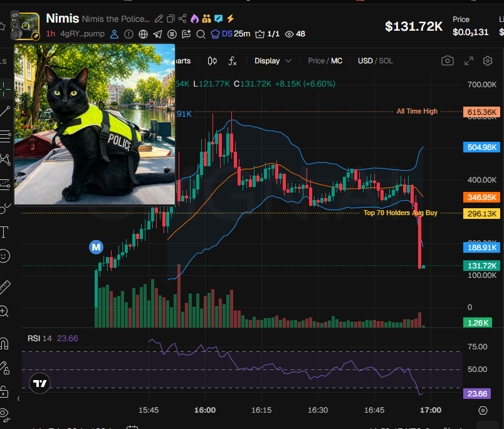Open the enlarged police cat image
Image resolution: width=504 pixels, height=429 pixels.
point(95,124)
